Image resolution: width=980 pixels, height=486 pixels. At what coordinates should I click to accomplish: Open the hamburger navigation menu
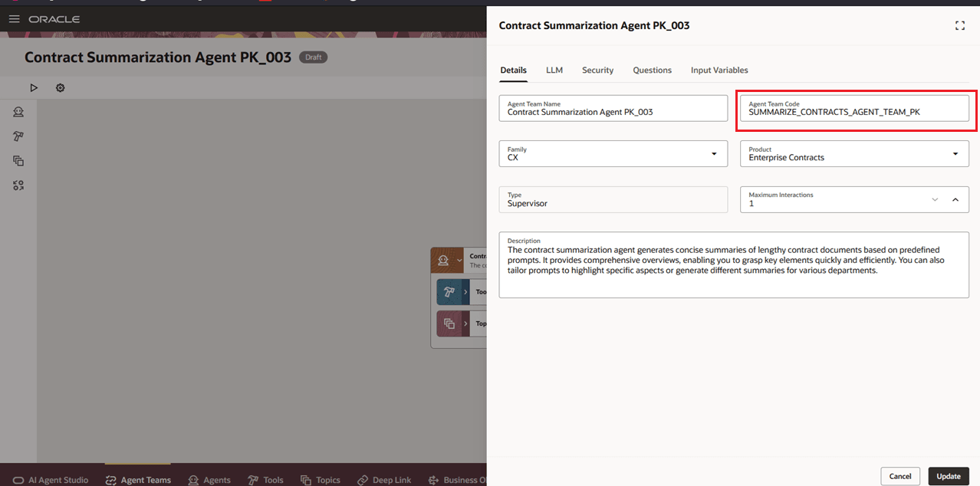(14, 19)
